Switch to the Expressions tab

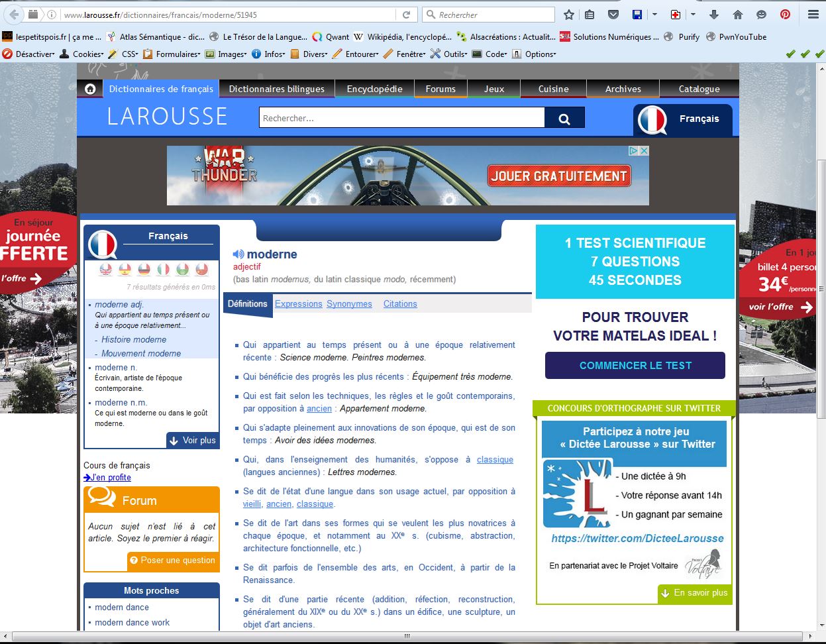coord(299,304)
